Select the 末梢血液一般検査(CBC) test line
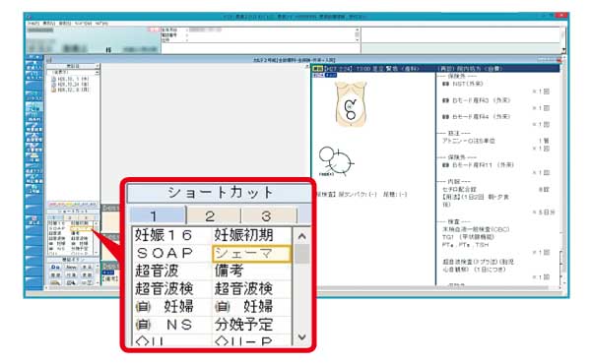The image size is (591, 364). [x=476, y=229]
